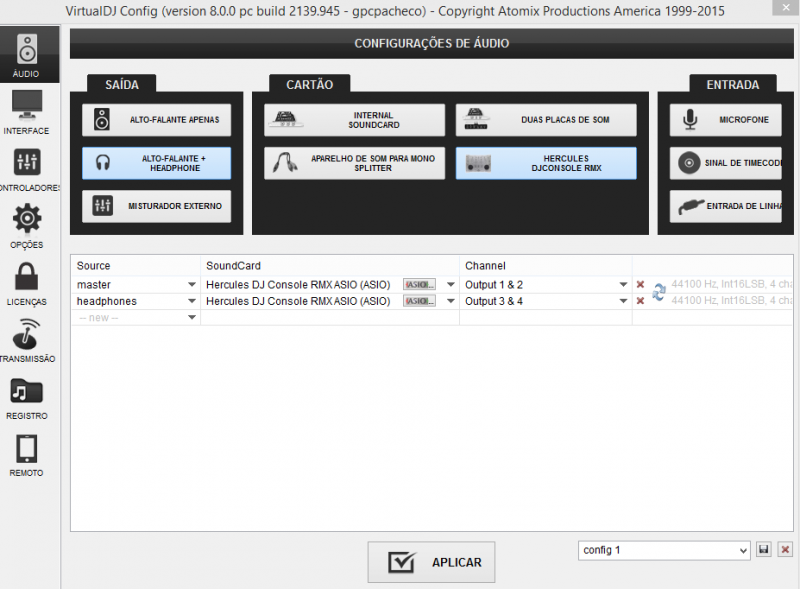The height and width of the screenshot is (589, 800).
Task: Select Alto-Falante Apenas output mode
Action: pos(157,120)
